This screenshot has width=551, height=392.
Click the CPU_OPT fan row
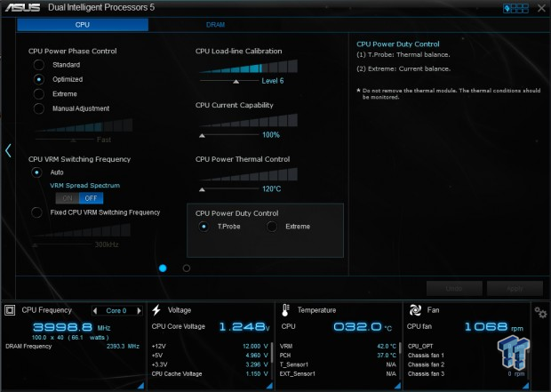[466, 347]
